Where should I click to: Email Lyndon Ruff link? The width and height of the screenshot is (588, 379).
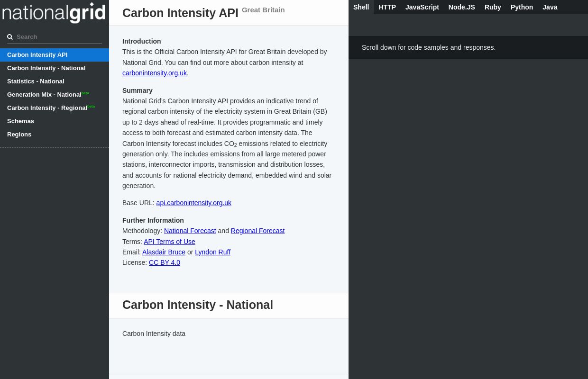[x=212, y=252]
